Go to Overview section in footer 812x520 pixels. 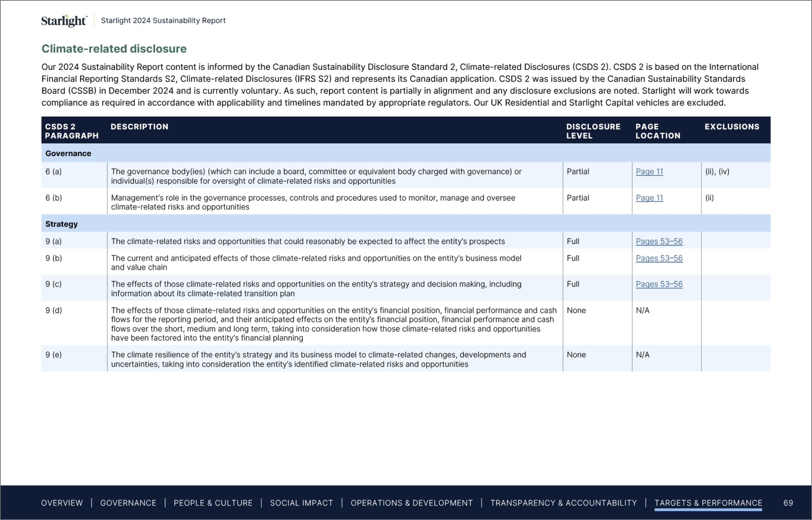click(x=62, y=502)
